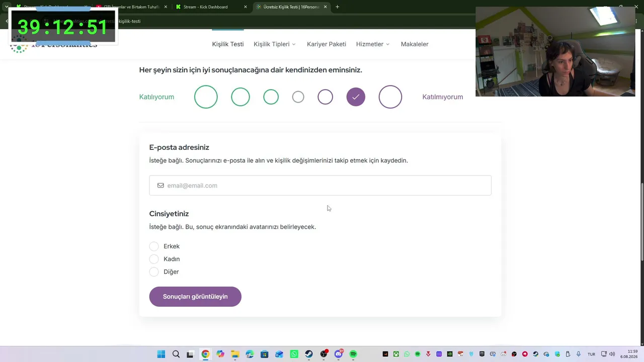This screenshot has width=644, height=362.
Task: Switch to the YouTube İnsanlar ve Birtakım tab
Action: tap(132, 7)
